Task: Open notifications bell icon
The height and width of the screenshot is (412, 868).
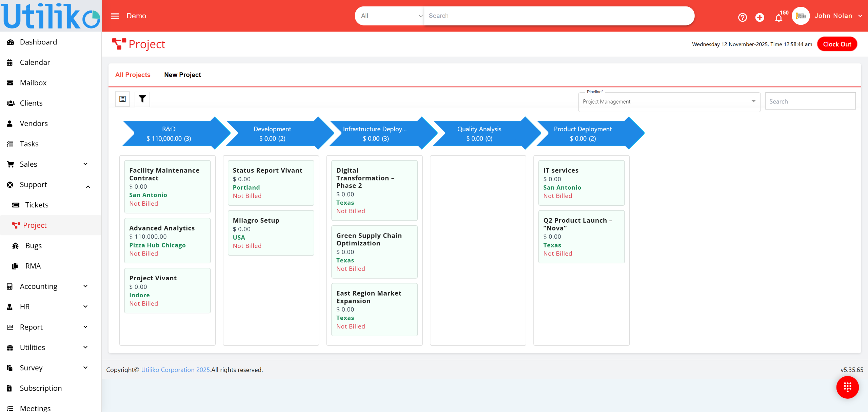Action: [x=778, y=18]
